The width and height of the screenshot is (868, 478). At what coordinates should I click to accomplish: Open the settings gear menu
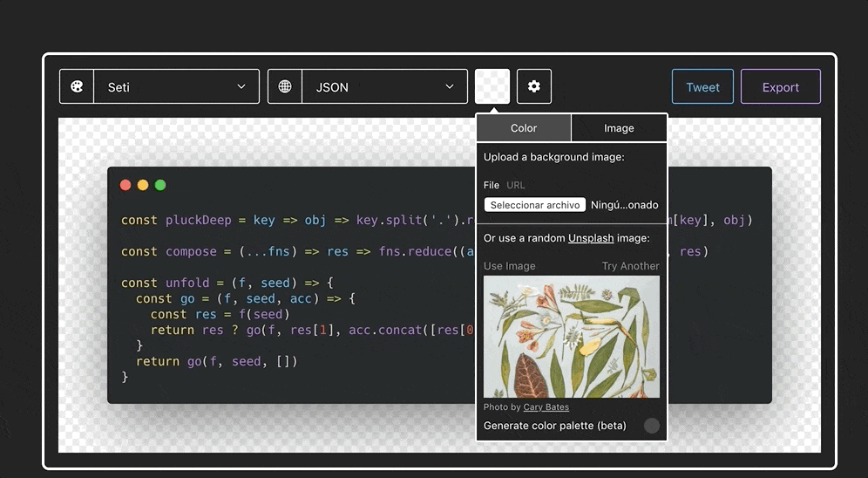534,86
